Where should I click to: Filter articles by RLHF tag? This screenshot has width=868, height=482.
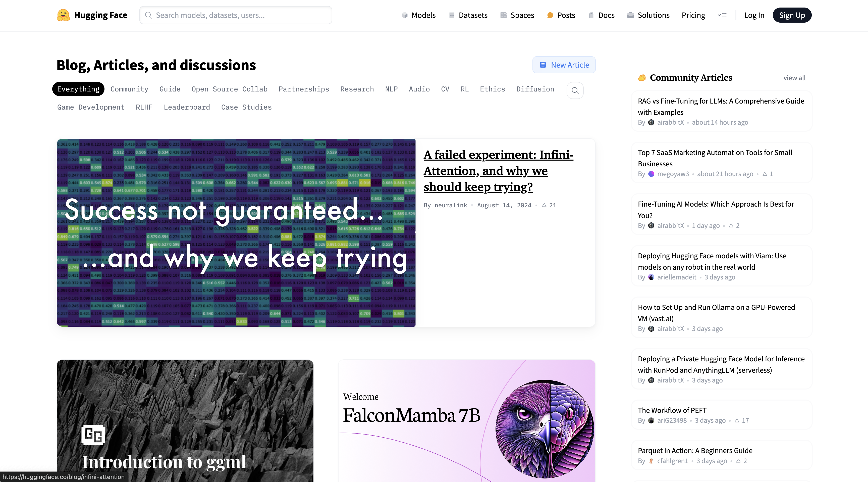point(144,107)
